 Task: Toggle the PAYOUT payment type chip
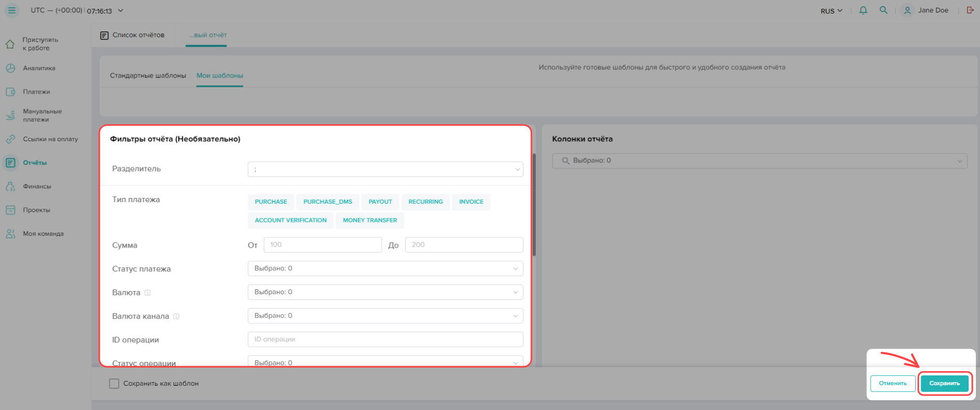point(380,202)
